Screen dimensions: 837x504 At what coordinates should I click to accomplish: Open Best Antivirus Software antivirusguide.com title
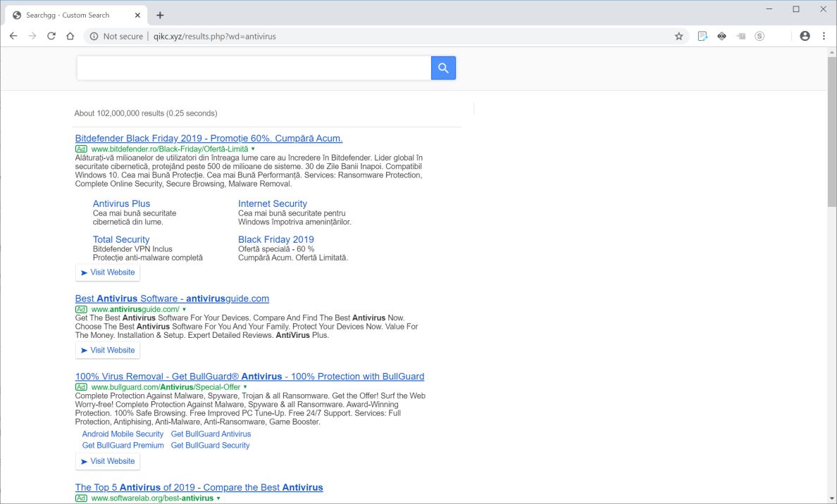tap(172, 298)
